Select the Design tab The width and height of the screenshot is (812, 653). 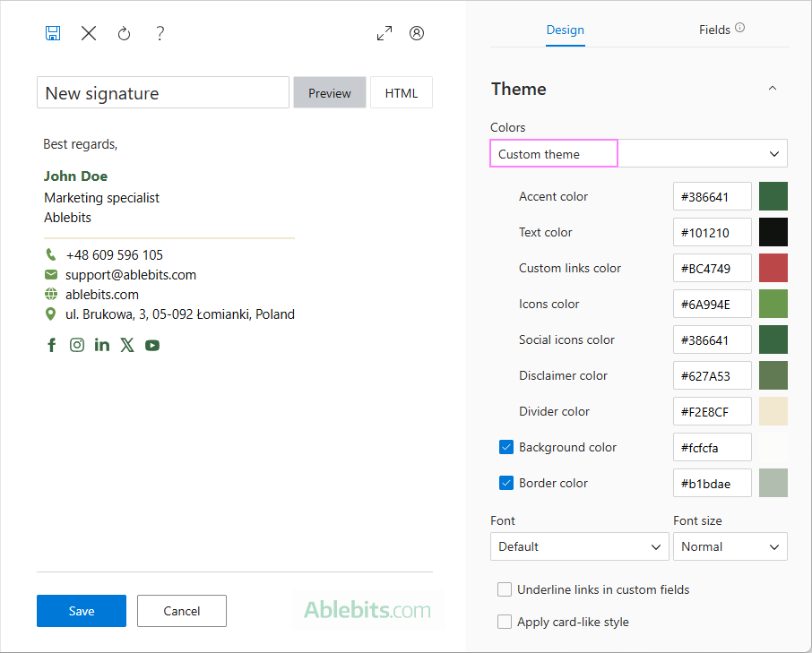click(565, 30)
